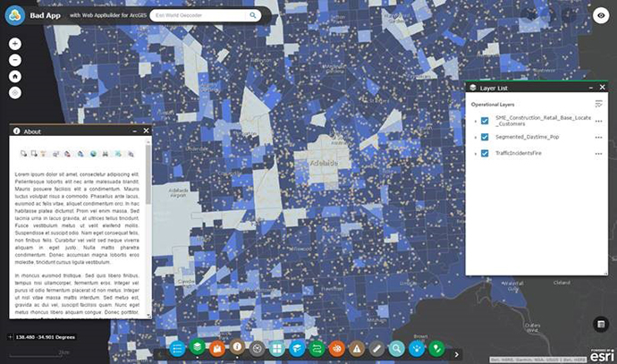Expand the Segmented_Daytime_Pop layer arrow
The image size is (617, 364).
tap(476, 138)
